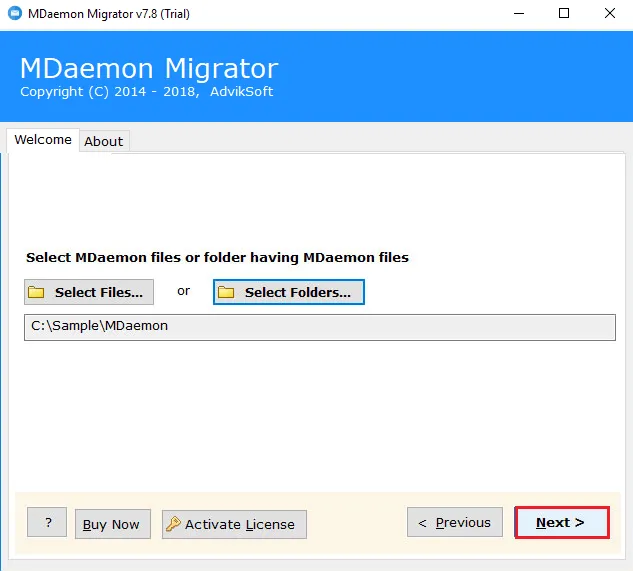The height and width of the screenshot is (571, 633).
Task: Click Activate License button
Action: [x=234, y=524]
